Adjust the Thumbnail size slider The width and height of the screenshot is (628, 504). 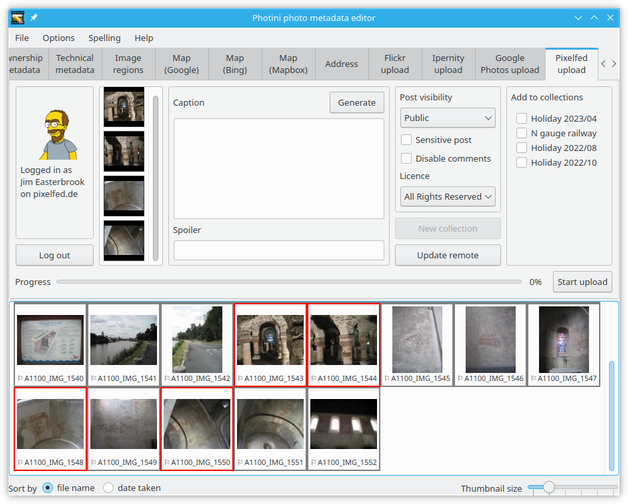click(x=572, y=488)
